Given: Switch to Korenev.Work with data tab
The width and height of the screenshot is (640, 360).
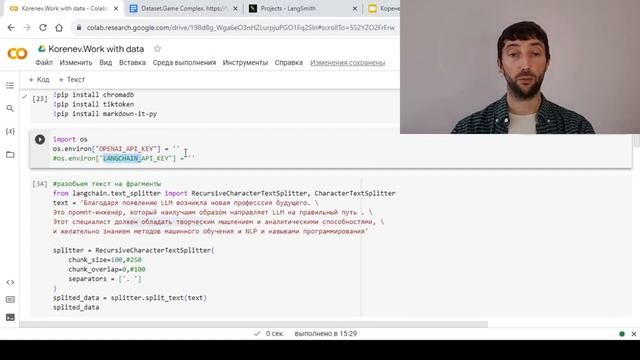Looking at the screenshot, I should pos(64,8).
